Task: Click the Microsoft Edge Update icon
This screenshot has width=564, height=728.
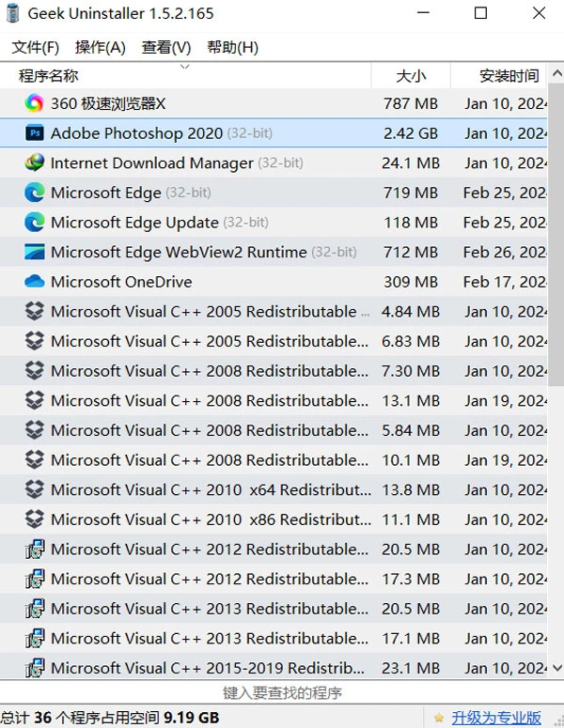Action: 35,222
